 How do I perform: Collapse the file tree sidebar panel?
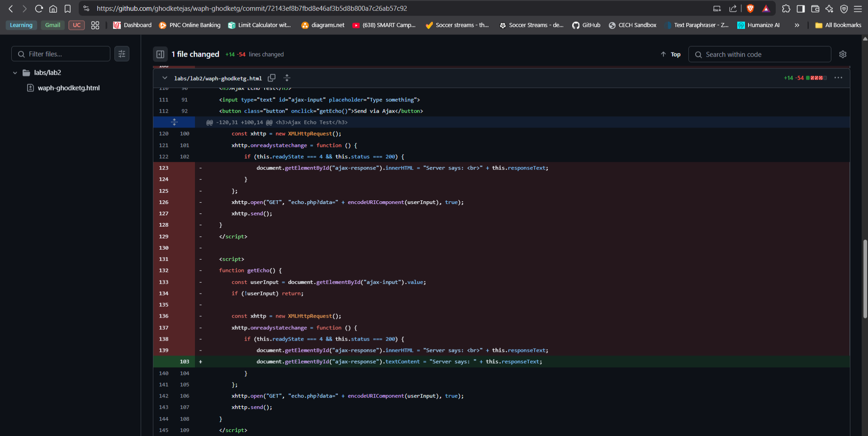click(160, 54)
